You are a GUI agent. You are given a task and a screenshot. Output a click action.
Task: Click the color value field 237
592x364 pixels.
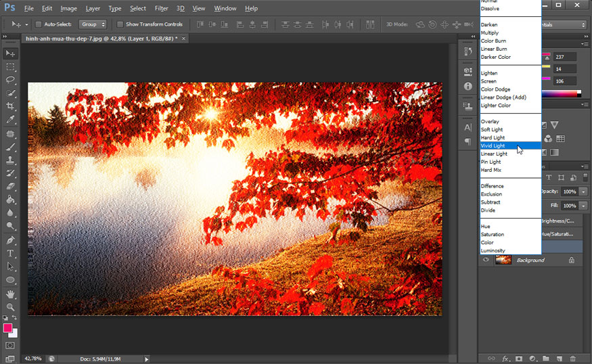pyautogui.click(x=565, y=57)
